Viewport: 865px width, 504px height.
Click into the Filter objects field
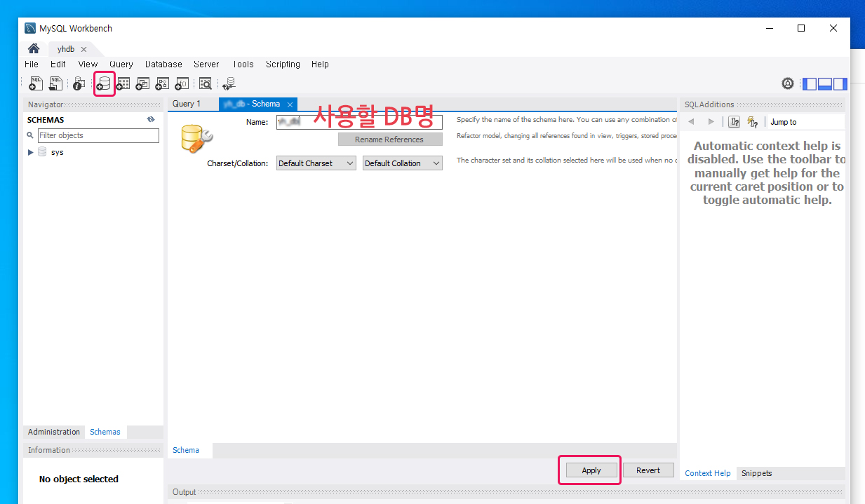(x=98, y=135)
